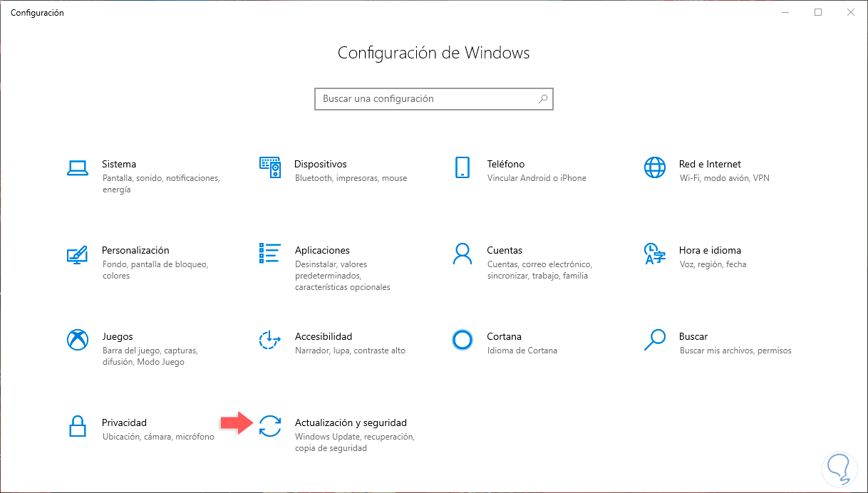Open the Privacidad padlock icon
This screenshot has height=493, width=868.
[77, 426]
